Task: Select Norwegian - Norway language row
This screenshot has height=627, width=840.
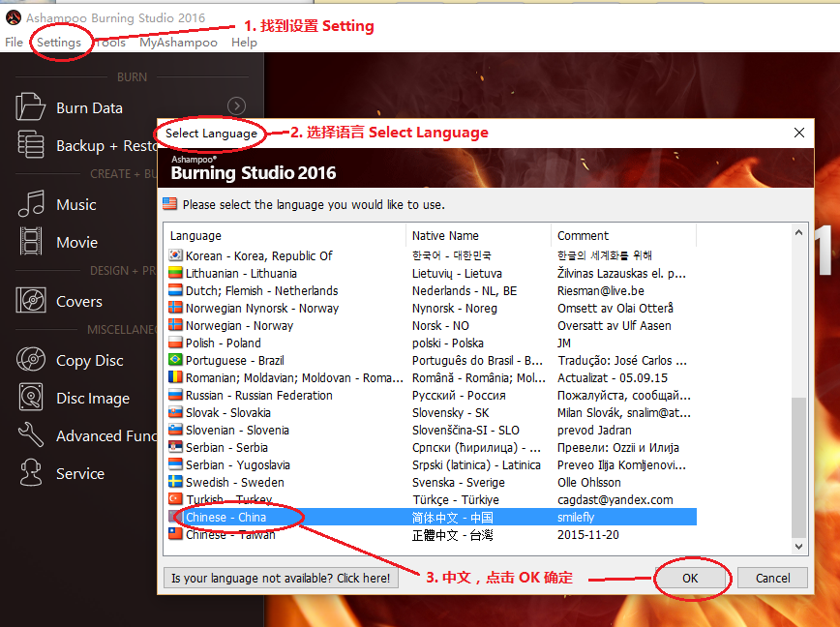Action: tap(431, 325)
